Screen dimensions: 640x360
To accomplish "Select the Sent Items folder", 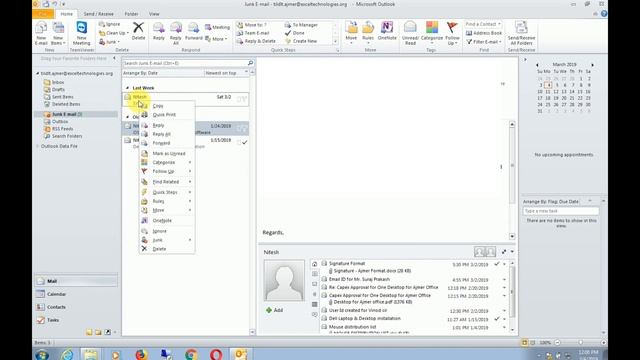I will pyautogui.click(x=62, y=97).
